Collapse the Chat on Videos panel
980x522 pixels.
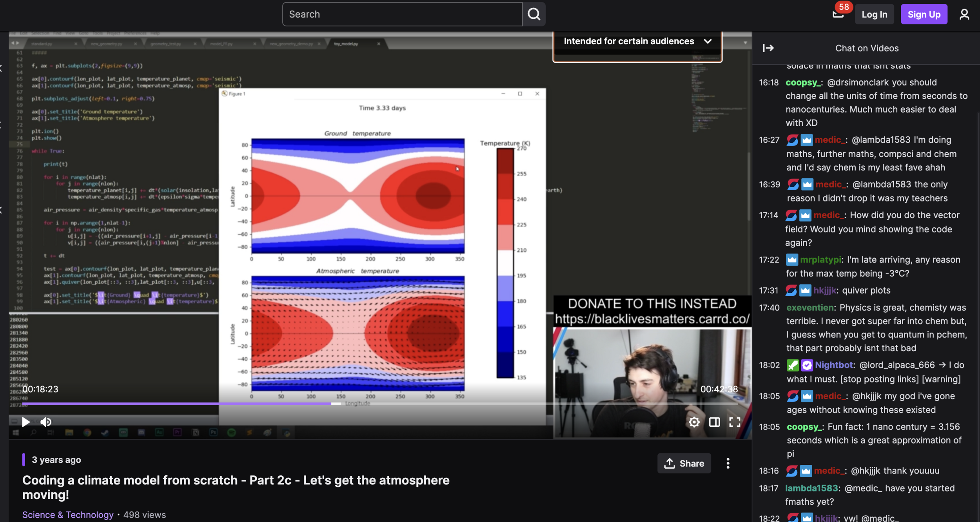pyautogui.click(x=768, y=48)
